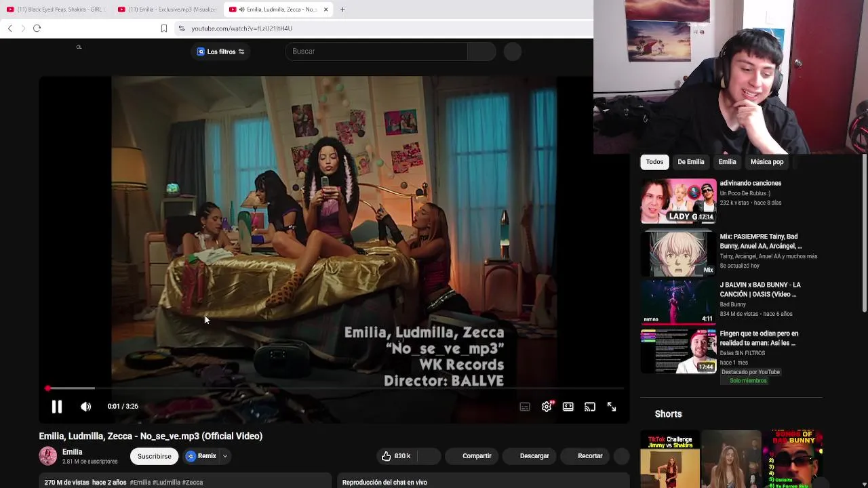Click the address bar URL youtube.com/watch

pos(242,28)
